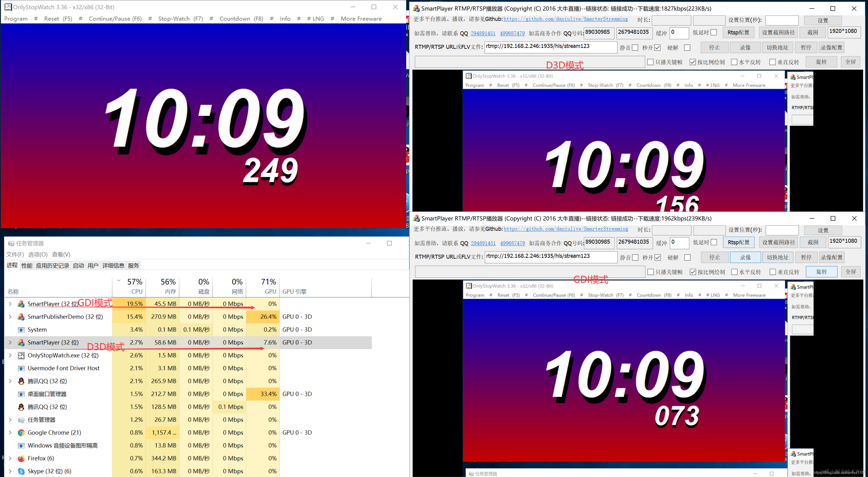868x477 pixels.
Task: Click the Google Chrome process icon
Action: pos(21,433)
